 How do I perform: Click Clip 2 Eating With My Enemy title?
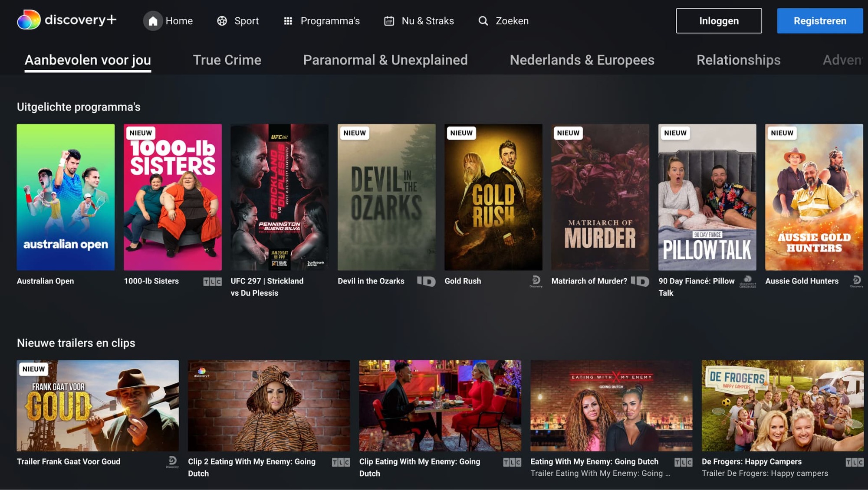point(252,467)
